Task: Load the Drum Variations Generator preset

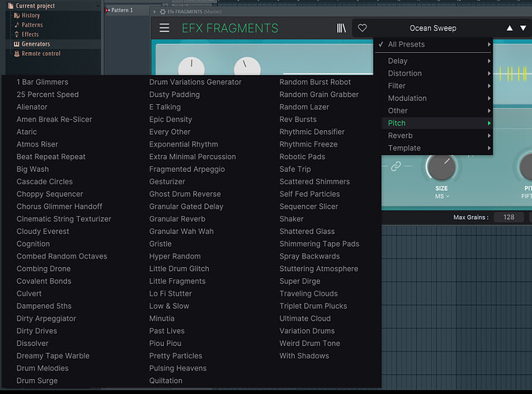Action: tap(195, 82)
